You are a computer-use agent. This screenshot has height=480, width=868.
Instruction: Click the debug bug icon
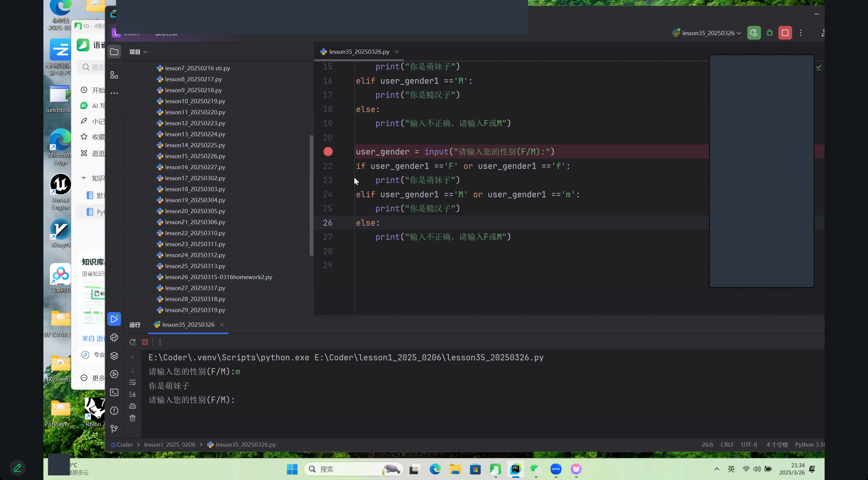(x=770, y=33)
